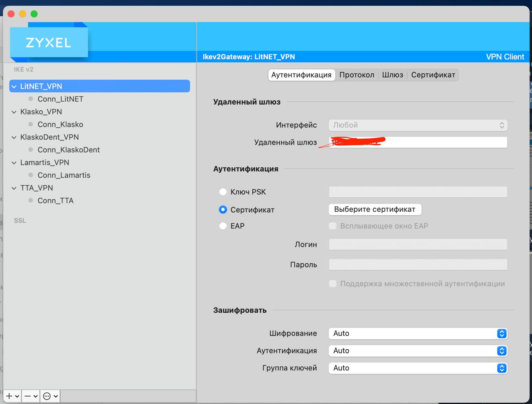Open the more actions ellipsis menu
Viewport: 532px width, 404px height.
coord(50,396)
